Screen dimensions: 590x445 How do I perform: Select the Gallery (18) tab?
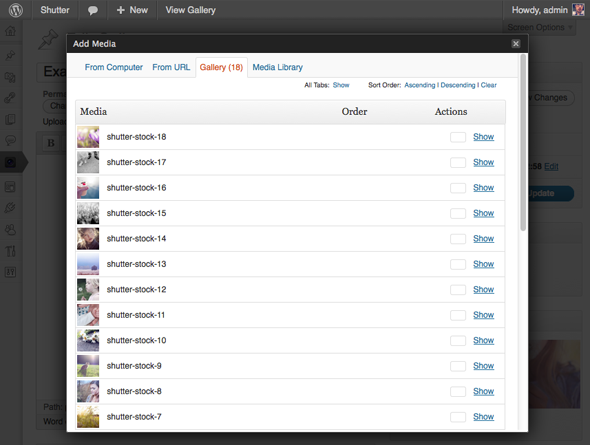221,67
